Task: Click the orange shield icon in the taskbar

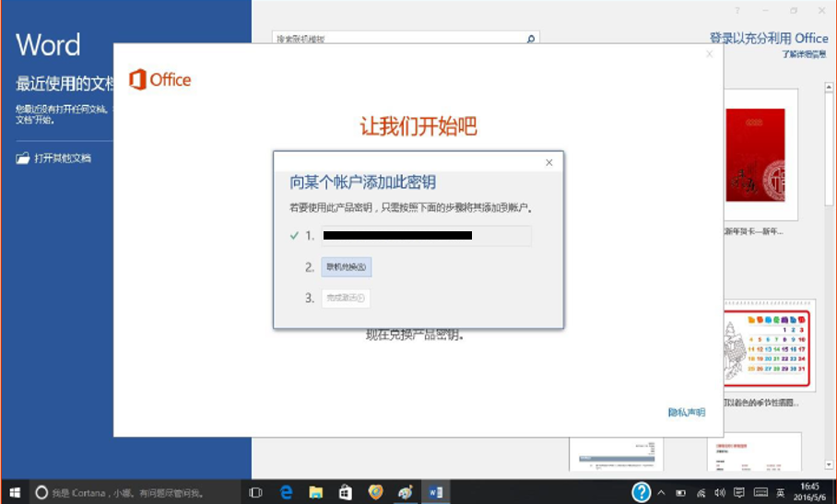Action: tap(375, 492)
